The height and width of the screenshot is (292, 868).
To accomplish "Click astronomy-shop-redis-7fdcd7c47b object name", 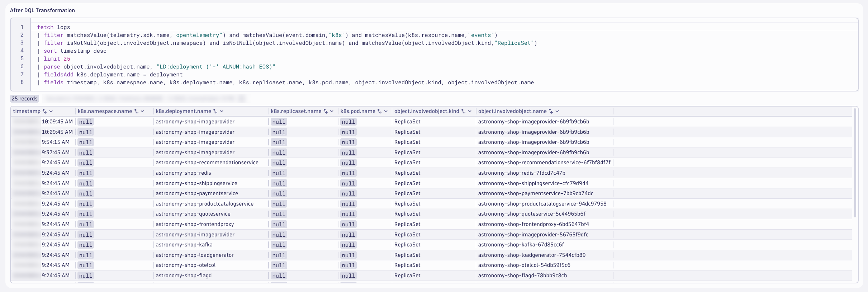I will (522, 173).
